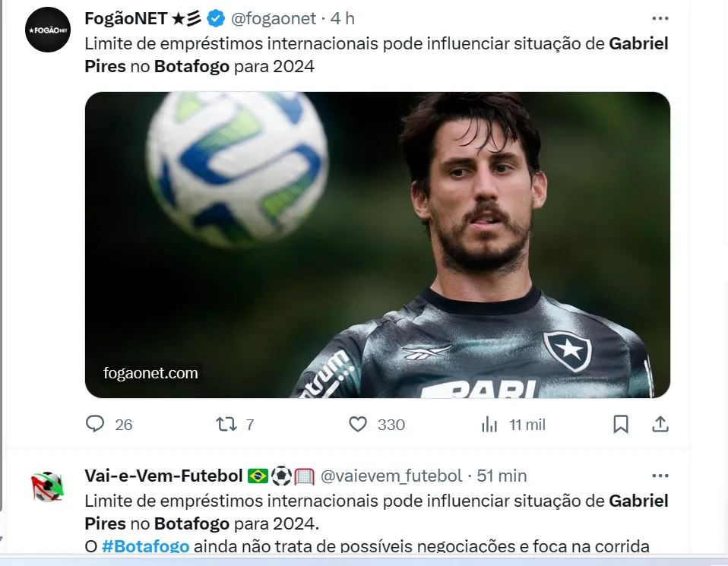Click the fogaonet.com domain label on the card
728x566 pixels.
[x=150, y=373]
